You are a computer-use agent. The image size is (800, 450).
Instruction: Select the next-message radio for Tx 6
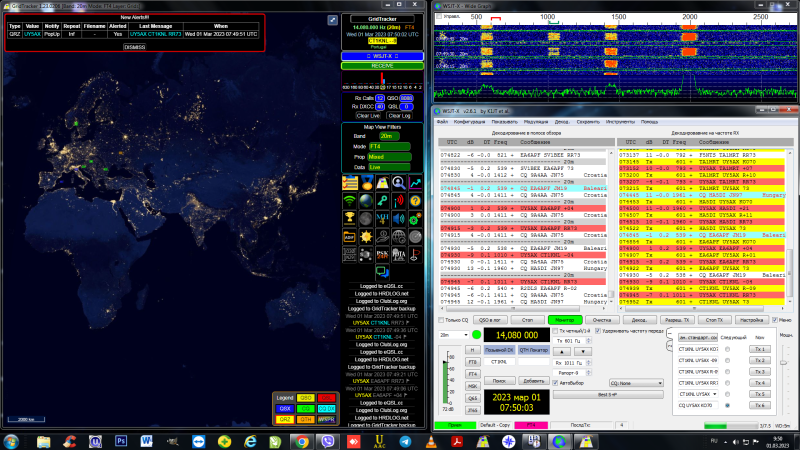coord(727,405)
